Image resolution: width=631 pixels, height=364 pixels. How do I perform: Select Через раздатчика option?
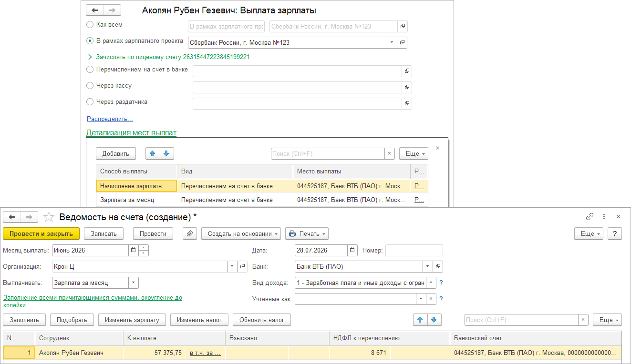click(x=90, y=101)
